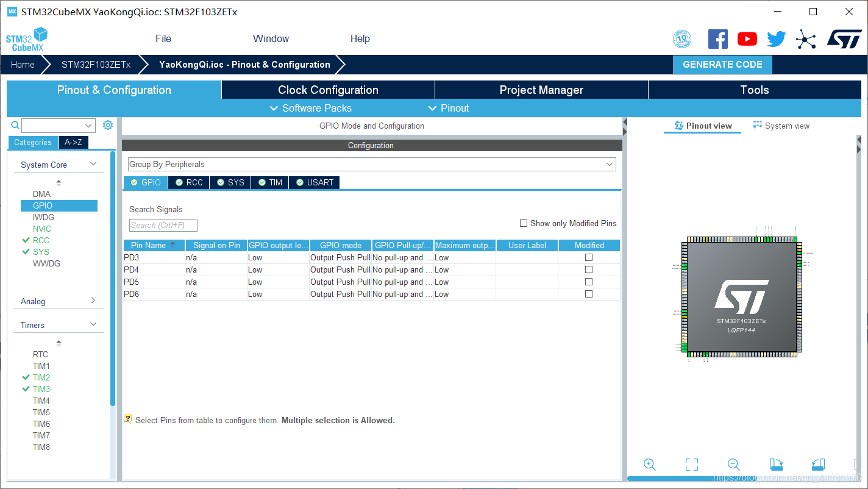Fit the chip to the view
868x489 pixels.
tap(692, 465)
